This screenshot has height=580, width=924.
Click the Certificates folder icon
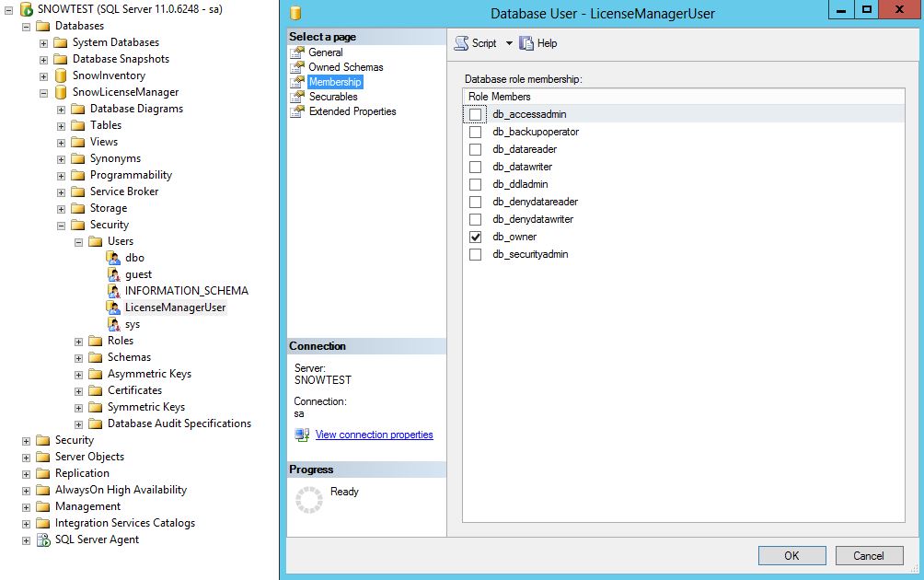coord(96,390)
